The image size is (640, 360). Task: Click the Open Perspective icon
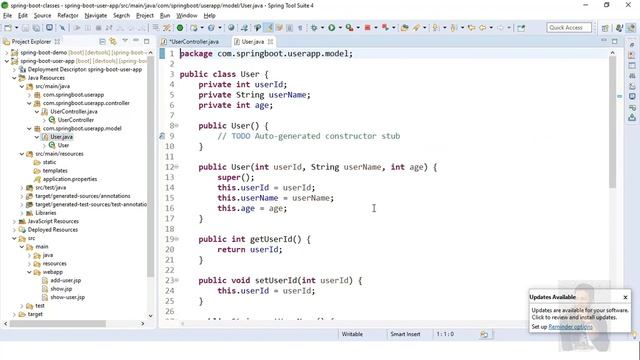coord(605,28)
